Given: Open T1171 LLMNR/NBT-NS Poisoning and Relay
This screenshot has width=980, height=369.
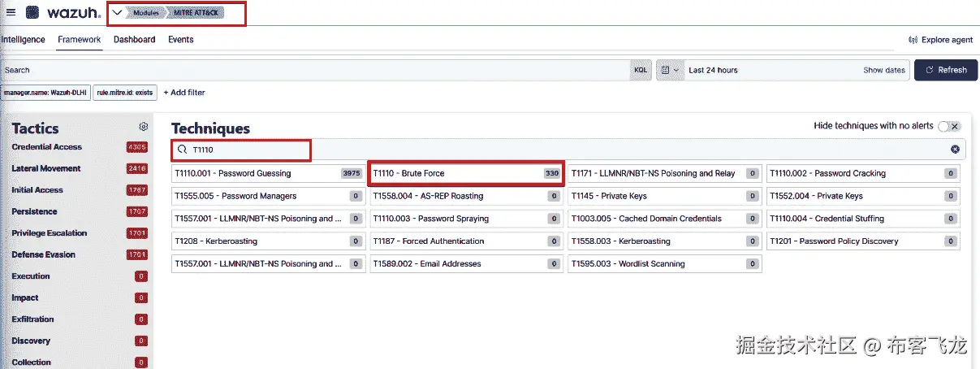Looking at the screenshot, I should tap(664, 173).
